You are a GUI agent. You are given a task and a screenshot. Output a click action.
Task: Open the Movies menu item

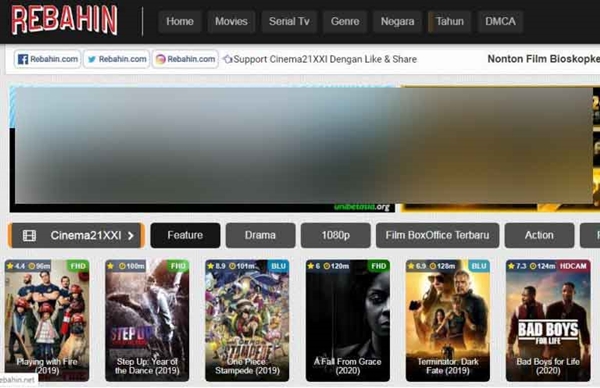231,21
